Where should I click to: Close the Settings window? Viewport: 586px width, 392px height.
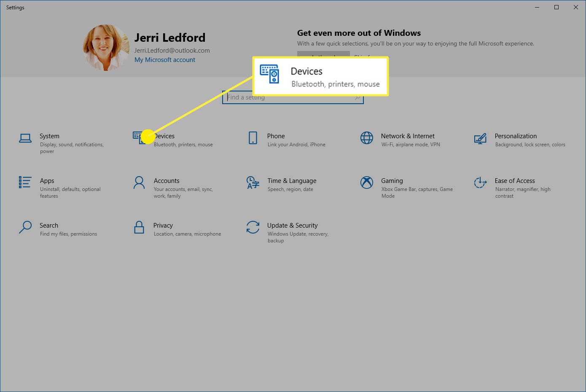click(x=576, y=7)
